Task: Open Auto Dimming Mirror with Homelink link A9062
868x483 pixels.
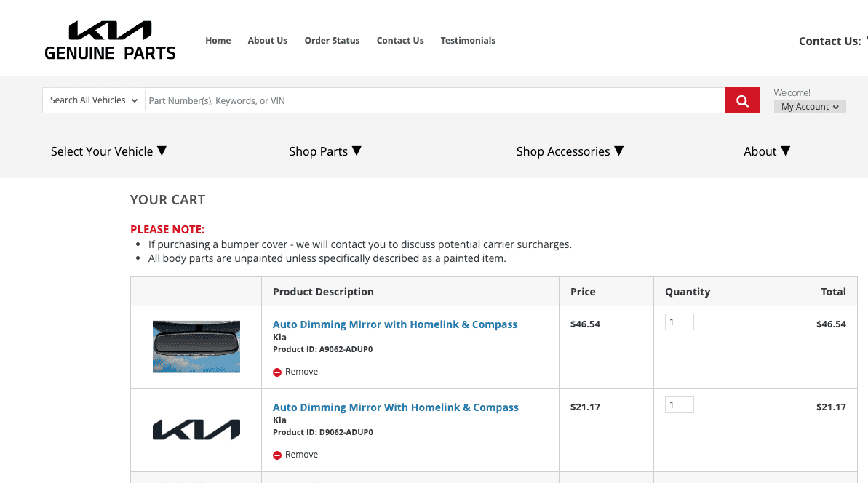Action: [x=394, y=324]
